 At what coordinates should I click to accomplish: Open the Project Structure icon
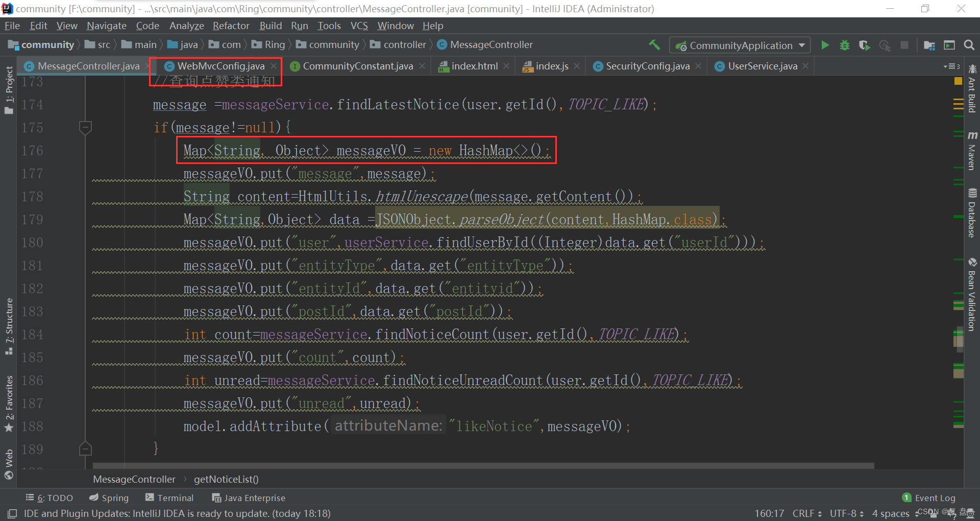click(x=929, y=45)
